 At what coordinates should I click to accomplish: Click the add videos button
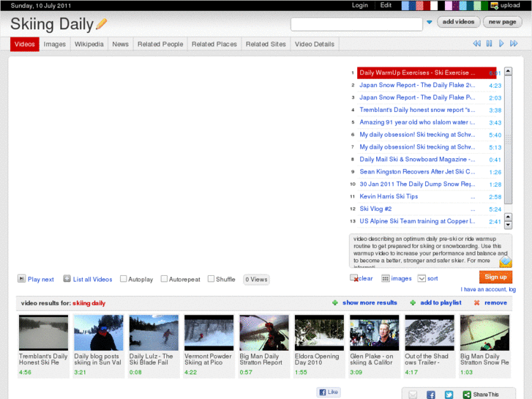click(458, 22)
